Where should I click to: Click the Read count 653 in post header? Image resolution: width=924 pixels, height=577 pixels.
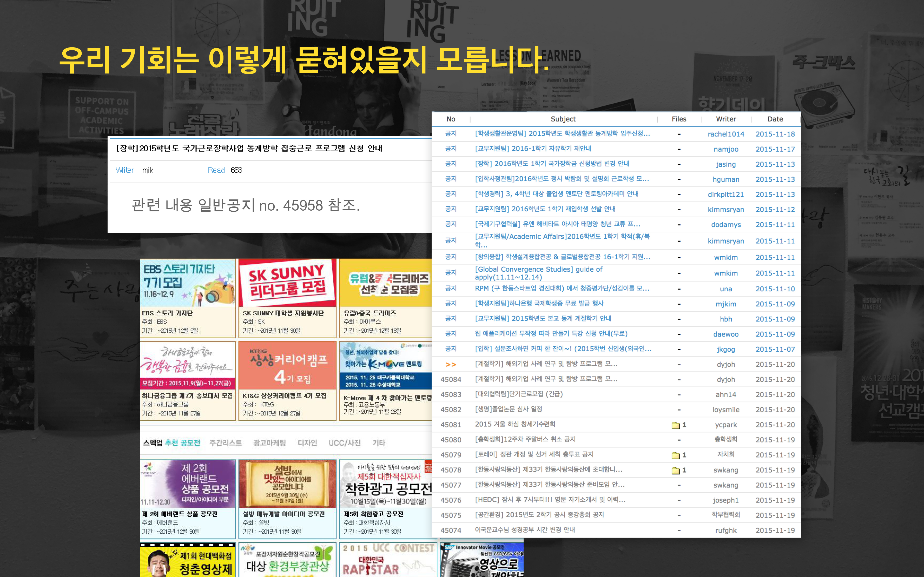click(x=236, y=170)
